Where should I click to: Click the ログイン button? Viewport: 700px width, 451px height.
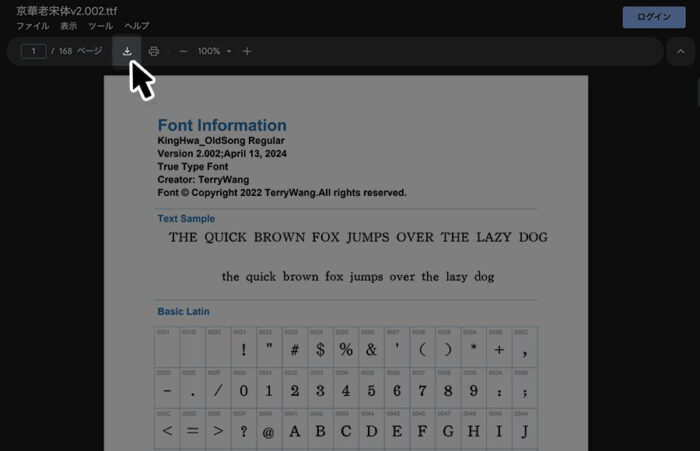coord(654,17)
